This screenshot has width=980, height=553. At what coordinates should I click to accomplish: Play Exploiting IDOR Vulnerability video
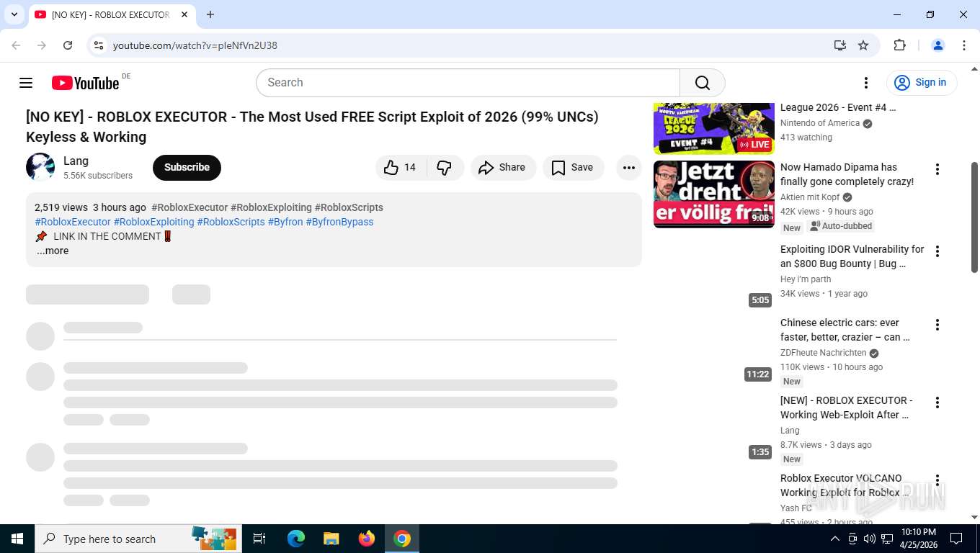[x=852, y=256]
